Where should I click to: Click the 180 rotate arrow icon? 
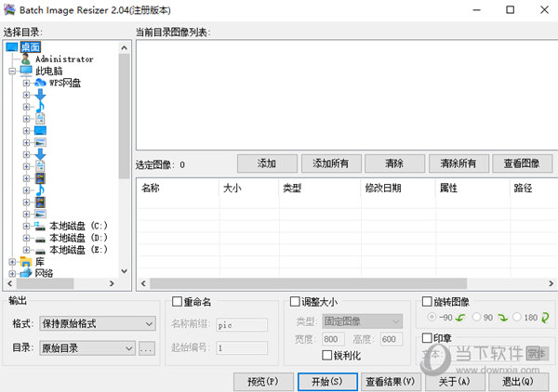click(x=545, y=318)
